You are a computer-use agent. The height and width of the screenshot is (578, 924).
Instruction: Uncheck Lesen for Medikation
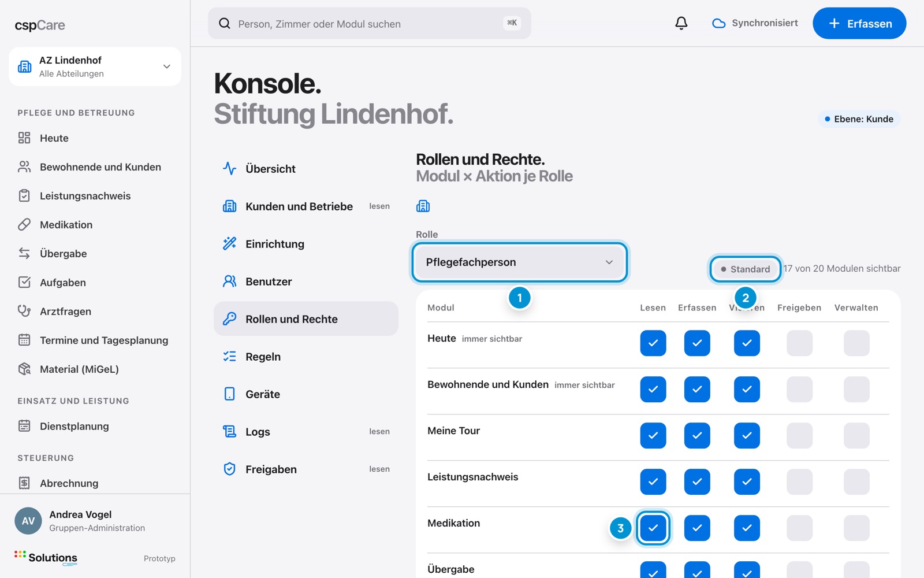(x=653, y=528)
